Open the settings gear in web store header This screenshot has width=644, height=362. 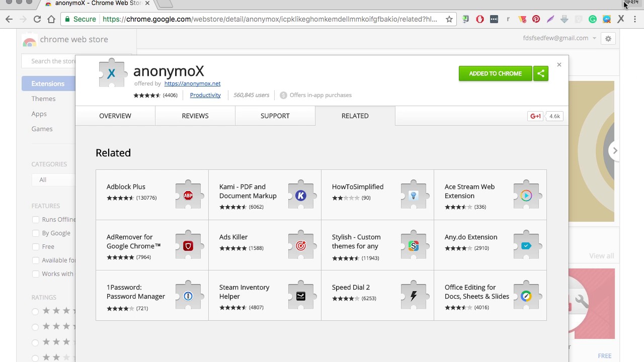(x=608, y=39)
